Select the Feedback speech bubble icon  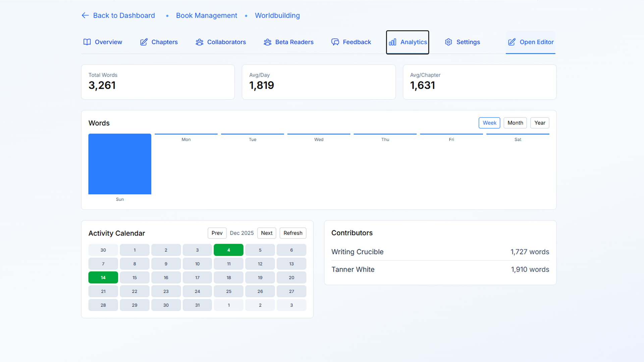click(335, 42)
